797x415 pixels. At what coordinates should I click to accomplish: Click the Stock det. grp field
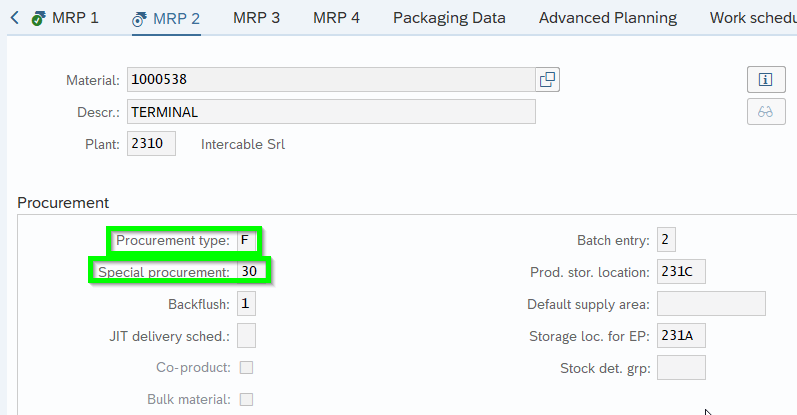point(681,368)
